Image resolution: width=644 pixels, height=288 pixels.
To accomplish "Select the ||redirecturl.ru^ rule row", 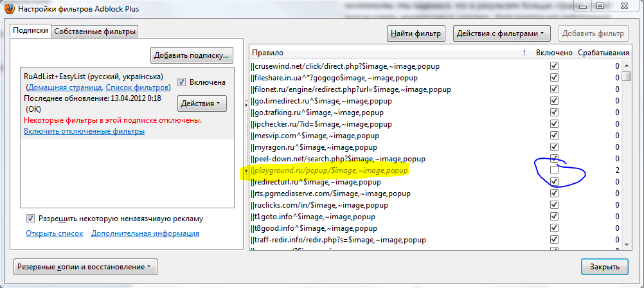I will [435, 181].
